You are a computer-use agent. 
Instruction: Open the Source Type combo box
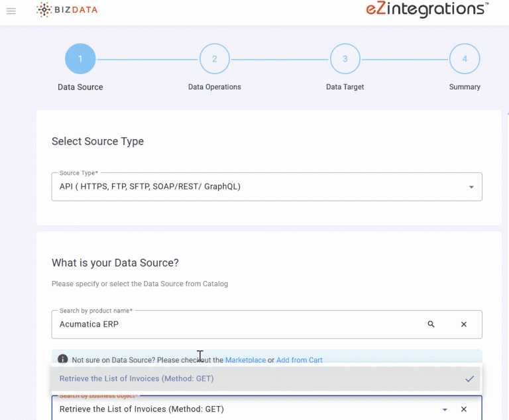(258, 187)
